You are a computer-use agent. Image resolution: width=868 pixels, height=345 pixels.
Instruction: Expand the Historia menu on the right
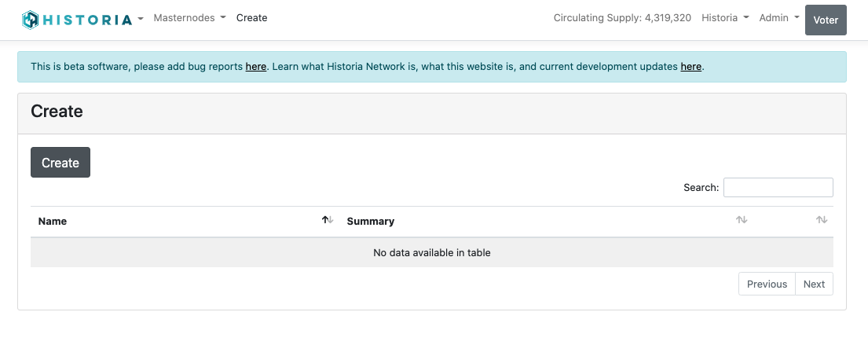pyautogui.click(x=724, y=17)
